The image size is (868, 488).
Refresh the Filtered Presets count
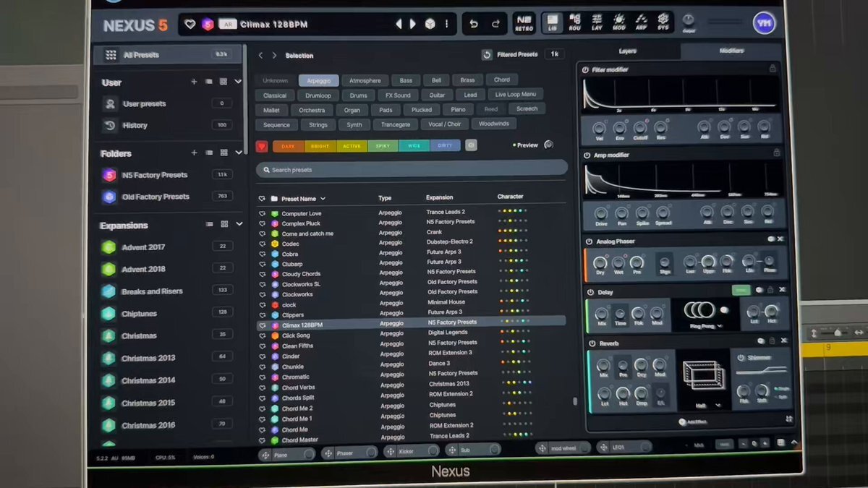tap(487, 54)
